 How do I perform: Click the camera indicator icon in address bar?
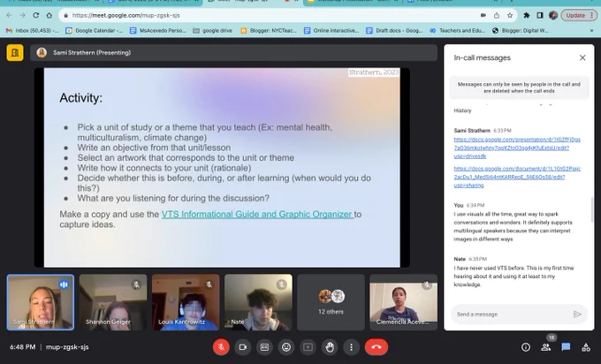click(x=483, y=15)
